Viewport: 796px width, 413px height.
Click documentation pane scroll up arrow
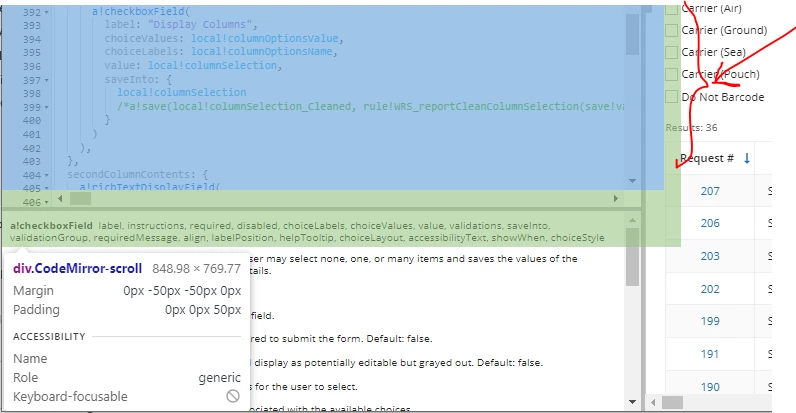click(633, 220)
